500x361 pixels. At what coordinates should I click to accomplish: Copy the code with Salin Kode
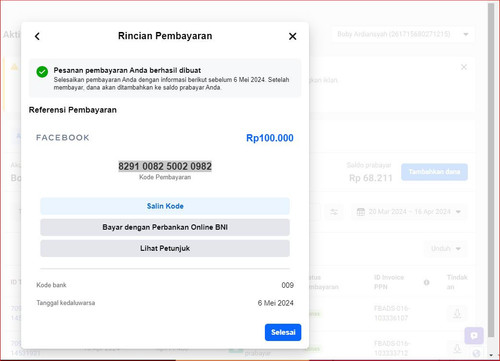coord(165,206)
